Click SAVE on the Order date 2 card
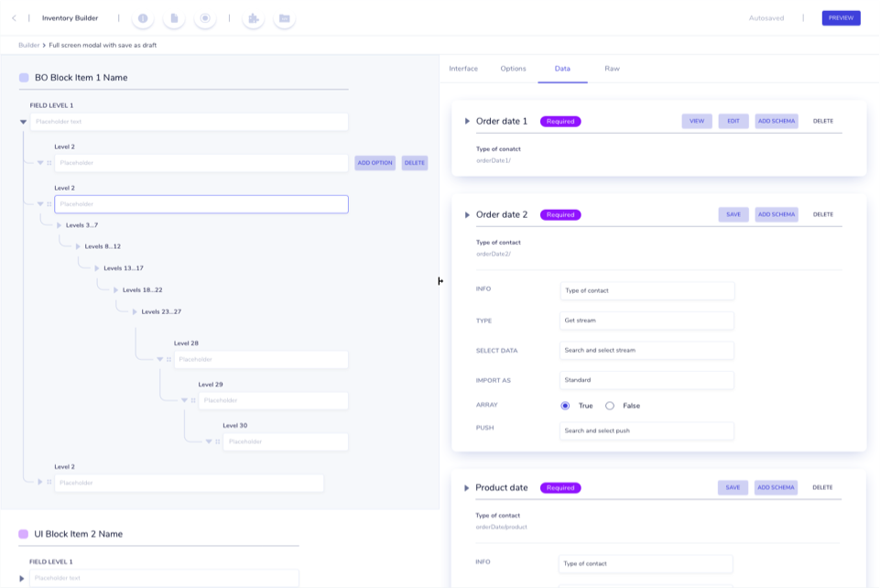The width and height of the screenshot is (880, 588). coord(733,215)
